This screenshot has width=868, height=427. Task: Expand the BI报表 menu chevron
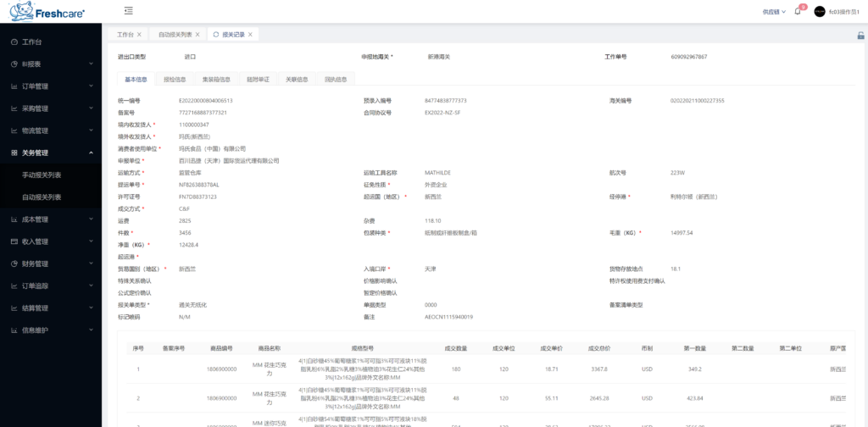pyautogui.click(x=91, y=64)
